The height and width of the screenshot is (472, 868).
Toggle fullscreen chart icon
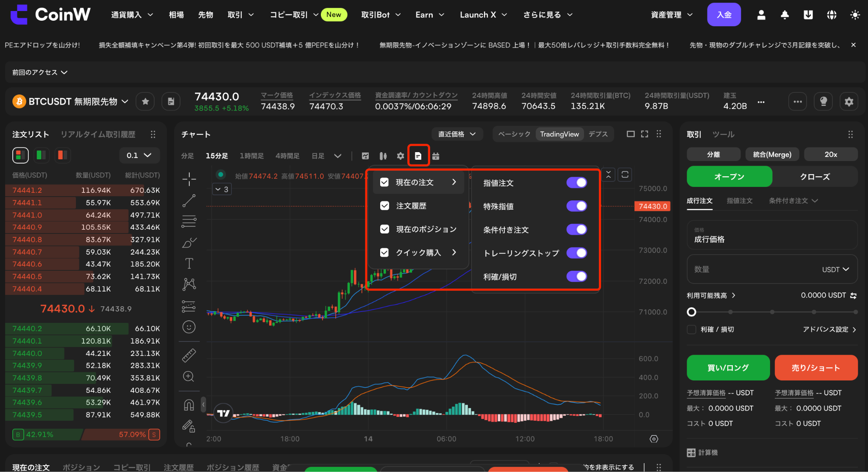tap(645, 134)
